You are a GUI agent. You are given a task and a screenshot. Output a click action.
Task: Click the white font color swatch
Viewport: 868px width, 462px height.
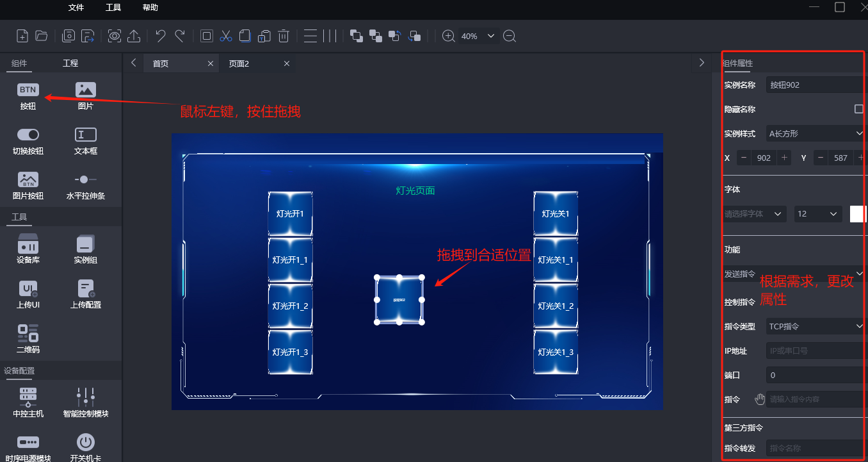(858, 213)
